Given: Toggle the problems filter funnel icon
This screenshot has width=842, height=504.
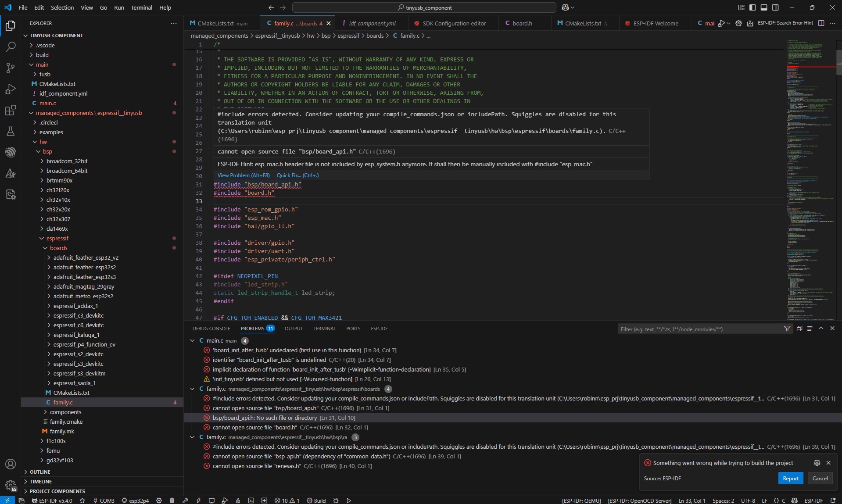Looking at the screenshot, I should point(787,329).
